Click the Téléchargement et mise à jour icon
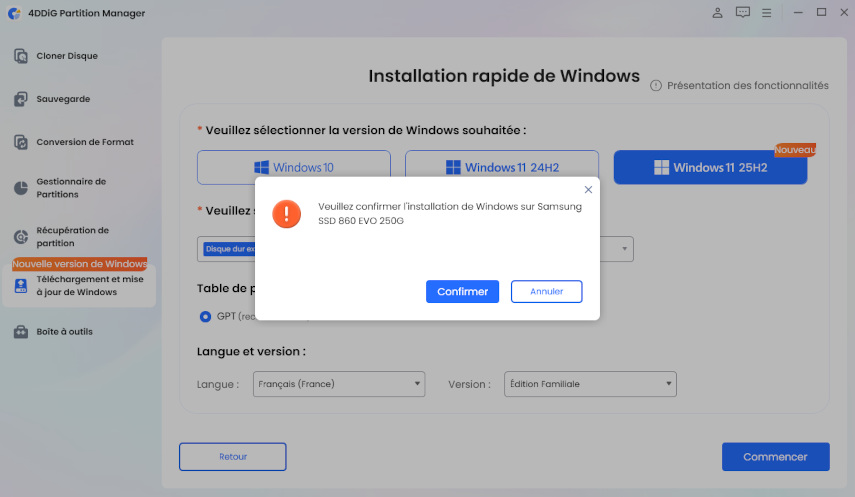Screen dimensions: 855x497 (21, 286)
